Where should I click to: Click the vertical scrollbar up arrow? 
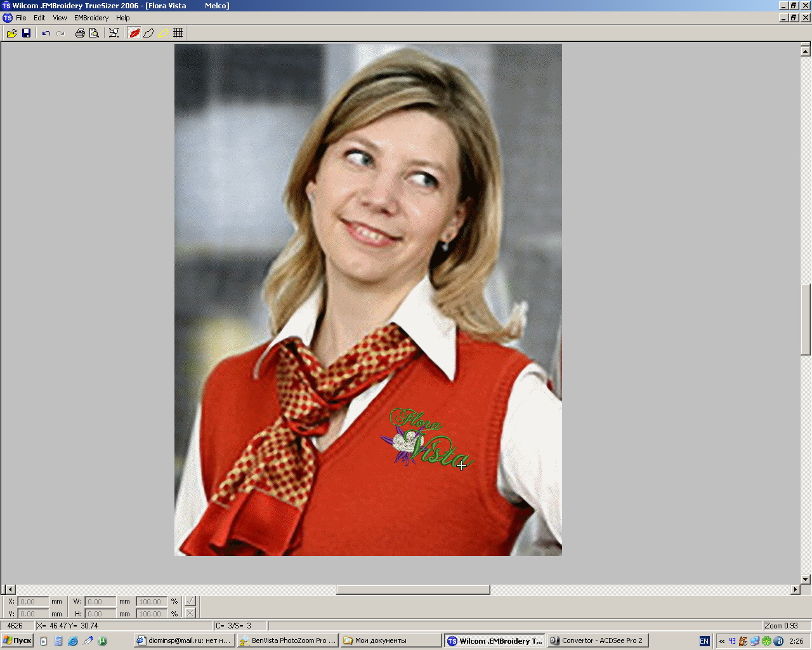click(x=806, y=51)
